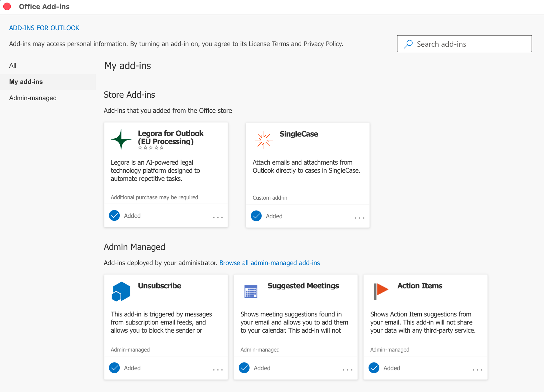Click 'Admin-managed' label on Suggested Meetings card
This screenshot has width=544, height=392.
[x=260, y=350]
